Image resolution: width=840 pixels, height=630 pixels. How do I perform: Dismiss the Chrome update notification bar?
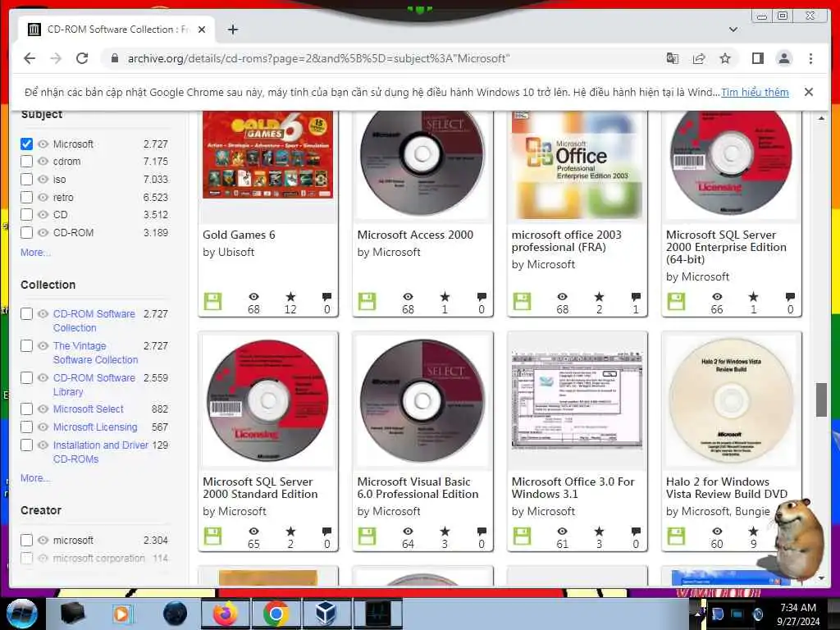pos(808,92)
